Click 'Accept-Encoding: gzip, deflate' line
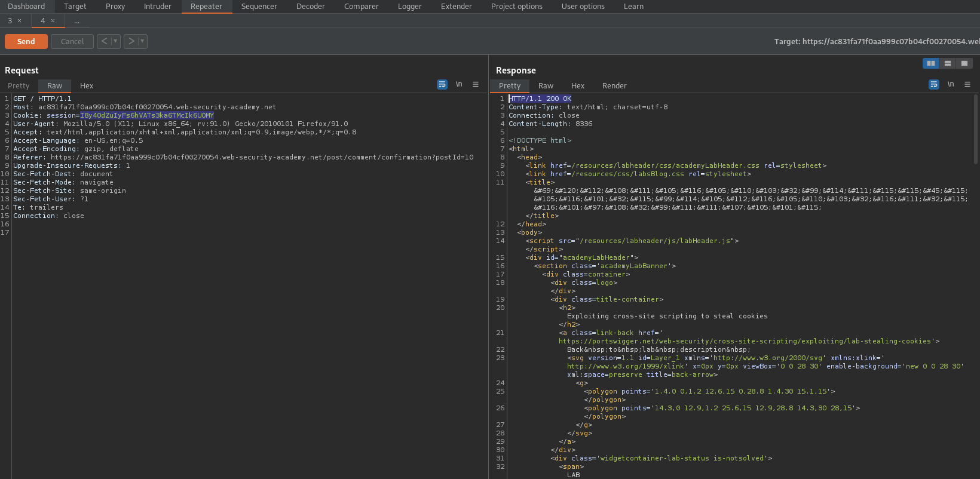Screen dimensions: 980x479 click(x=76, y=149)
